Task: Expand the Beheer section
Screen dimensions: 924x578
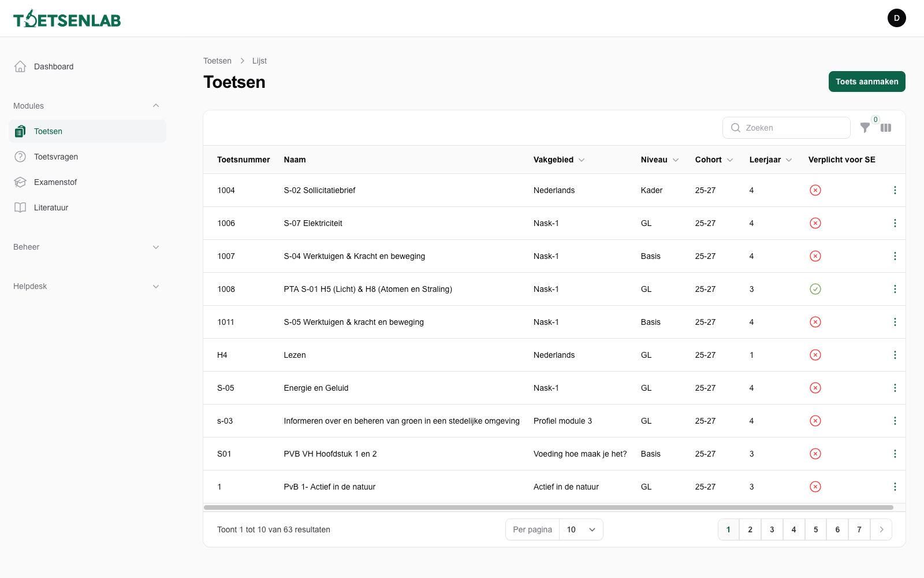Action: click(x=155, y=247)
